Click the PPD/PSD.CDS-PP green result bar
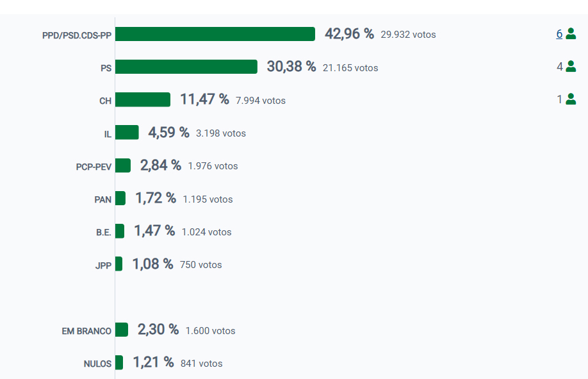This screenshot has width=588, height=379. click(x=215, y=34)
